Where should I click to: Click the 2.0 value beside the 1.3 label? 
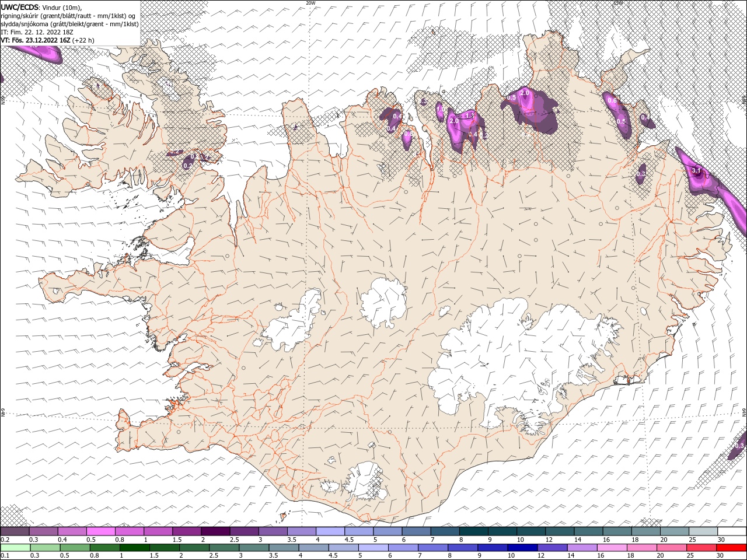click(x=454, y=120)
